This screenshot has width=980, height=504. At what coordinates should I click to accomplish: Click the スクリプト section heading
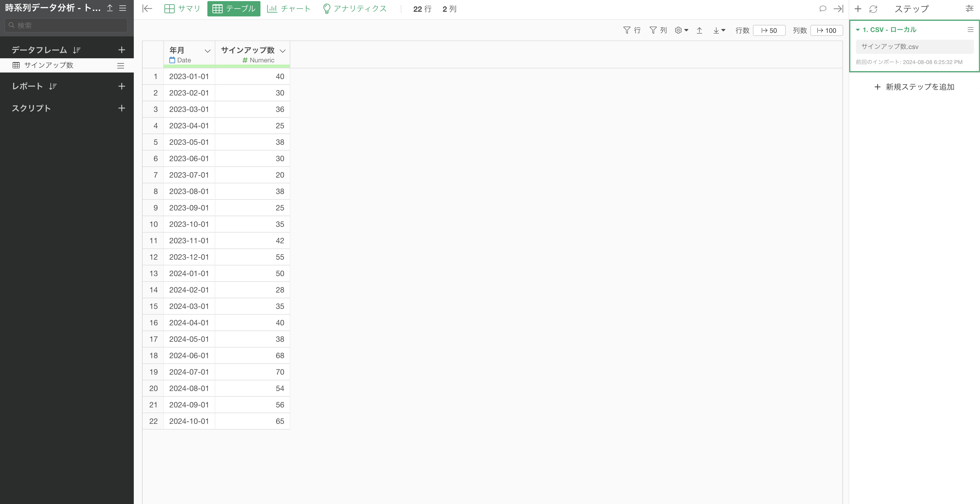click(x=31, y=108)
